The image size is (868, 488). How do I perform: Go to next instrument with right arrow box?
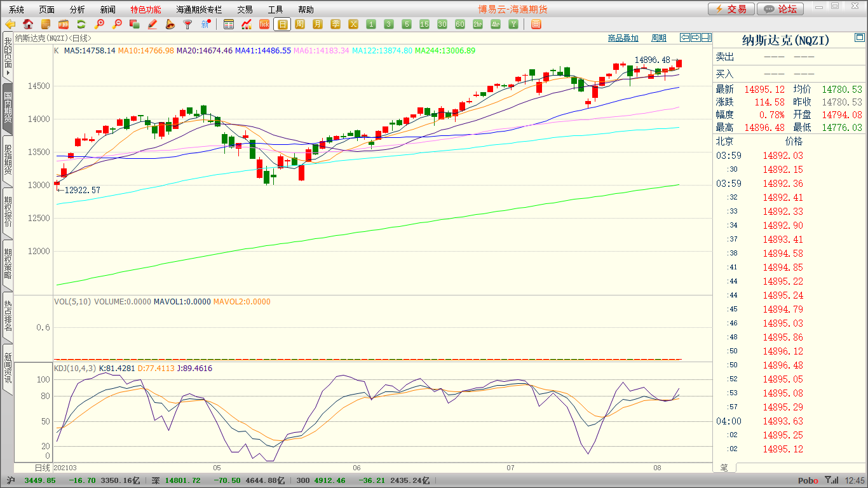[696, 37]
